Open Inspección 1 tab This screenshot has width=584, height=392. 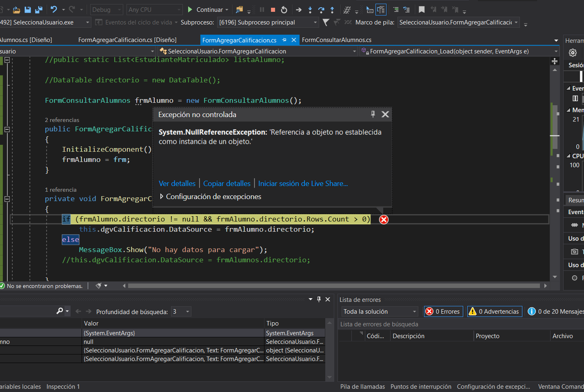pos(63,386)
